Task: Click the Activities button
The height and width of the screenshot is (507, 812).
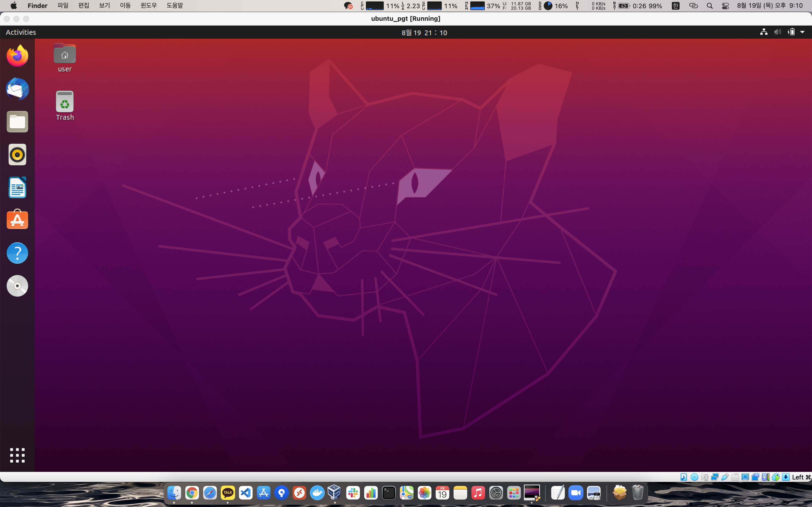Action: [21, 32]
